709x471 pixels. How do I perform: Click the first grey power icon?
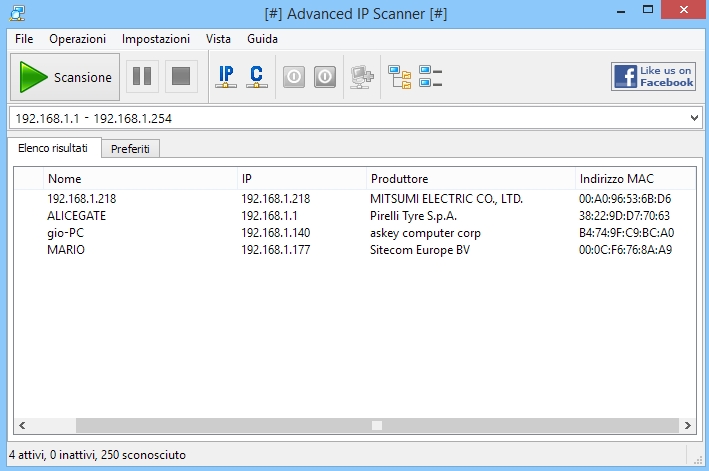tap(294, 76)
